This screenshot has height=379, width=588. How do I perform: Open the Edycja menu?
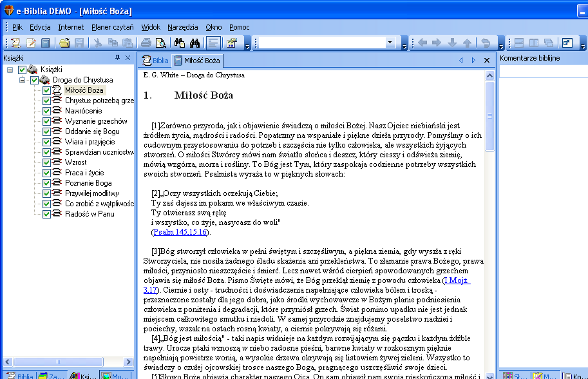40,27
